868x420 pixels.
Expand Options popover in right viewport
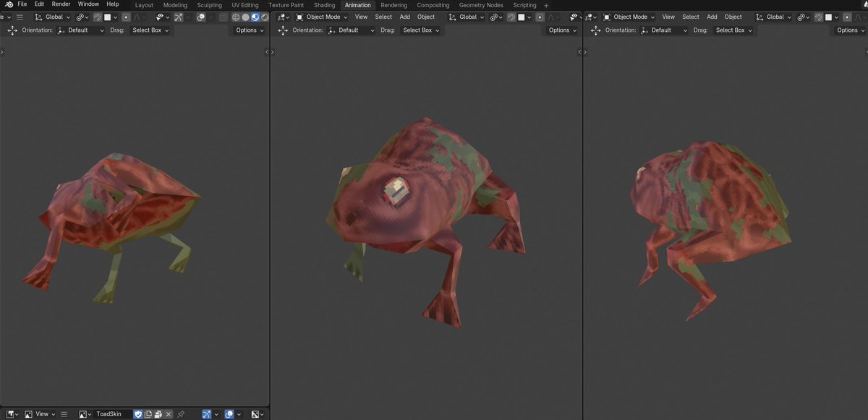pos(850,30)
